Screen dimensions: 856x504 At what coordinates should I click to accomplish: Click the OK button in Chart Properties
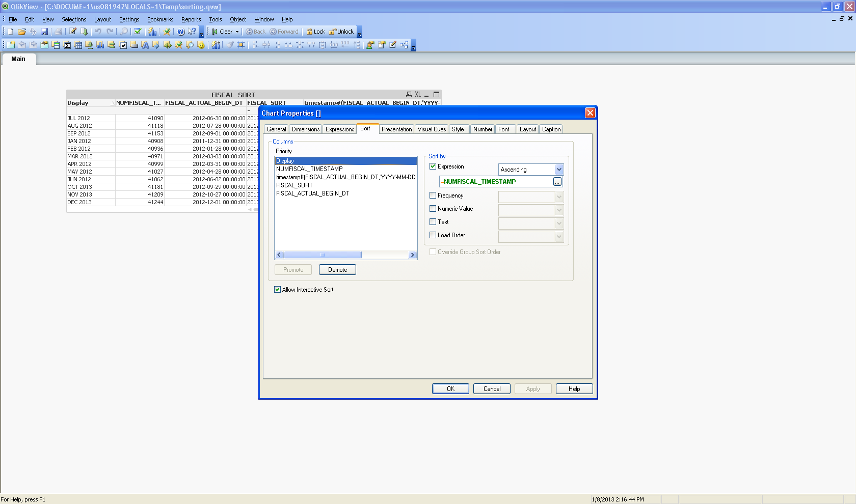click(450, 389)
